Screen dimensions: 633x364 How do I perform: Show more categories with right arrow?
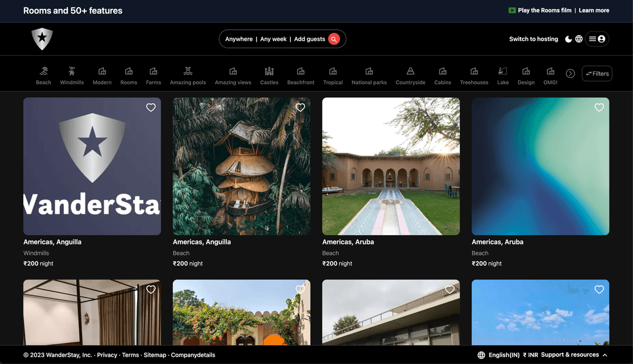click(x=570, y=73)
